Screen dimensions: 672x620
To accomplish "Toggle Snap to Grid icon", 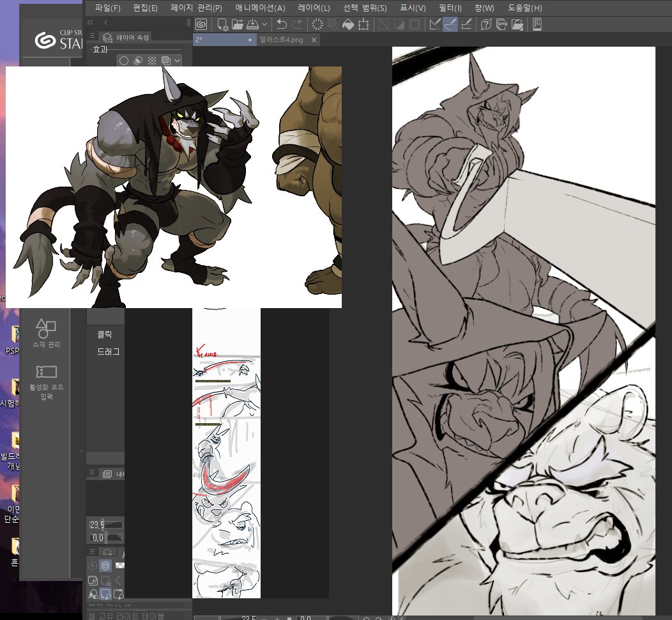I will coord(466,24).
